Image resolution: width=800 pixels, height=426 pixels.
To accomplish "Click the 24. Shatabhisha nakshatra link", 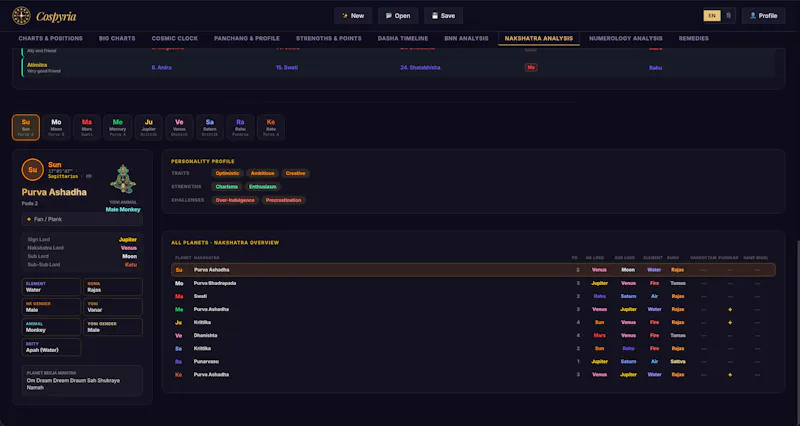I will click(x=420, y=67).
